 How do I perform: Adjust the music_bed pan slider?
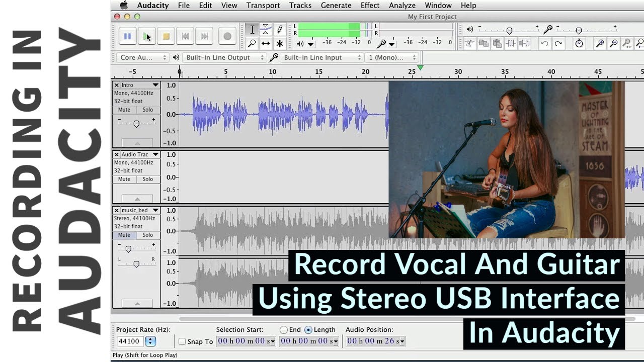[x=136, y=263]
